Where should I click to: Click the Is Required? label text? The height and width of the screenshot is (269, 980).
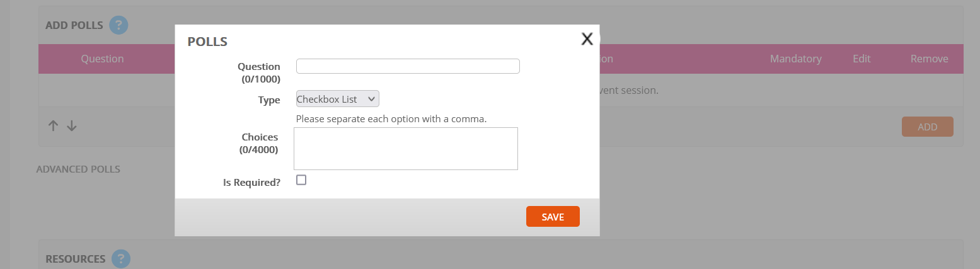pyautogui.click(x=252, y=182)
